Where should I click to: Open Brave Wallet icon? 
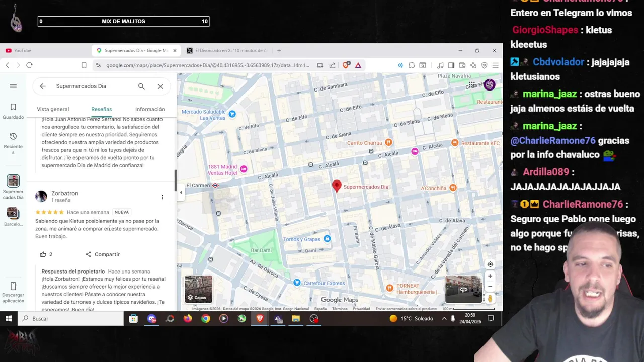[x=462, y=65]
